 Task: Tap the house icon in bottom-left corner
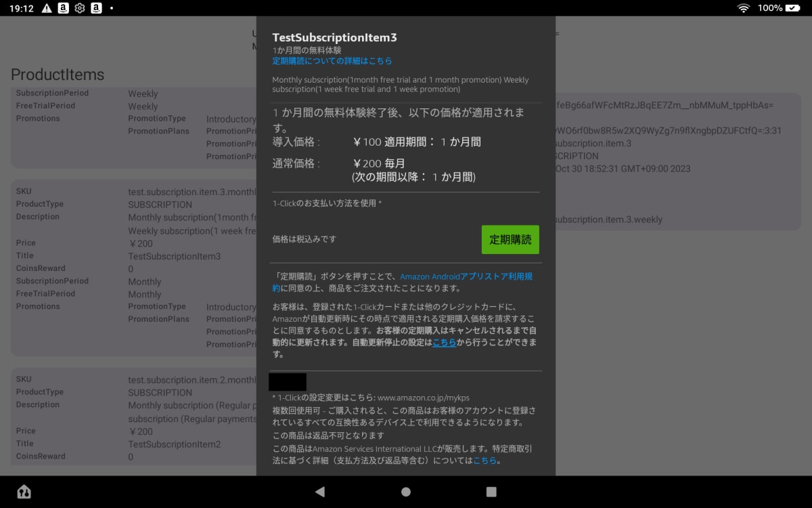point(24,492)
